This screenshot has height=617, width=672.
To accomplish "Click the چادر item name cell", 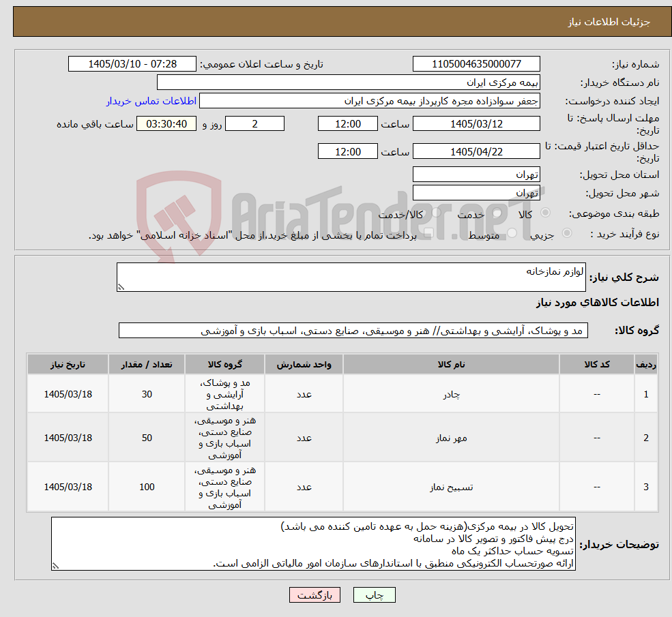I will pos(451,394).
